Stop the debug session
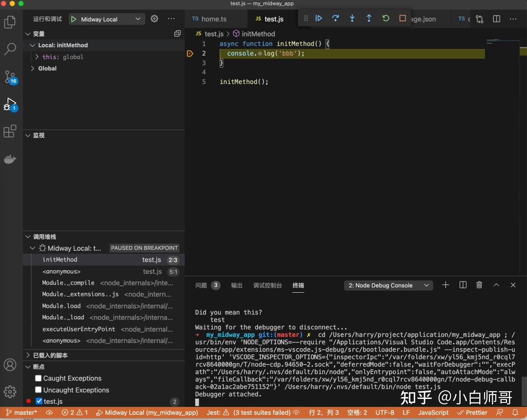The height and width of the screenshot is (420, 527). pyautogui.click(x=402, y=18)
